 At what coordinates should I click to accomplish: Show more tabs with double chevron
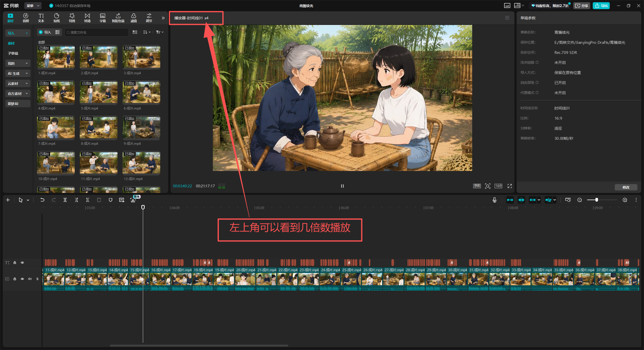point(163,18)
